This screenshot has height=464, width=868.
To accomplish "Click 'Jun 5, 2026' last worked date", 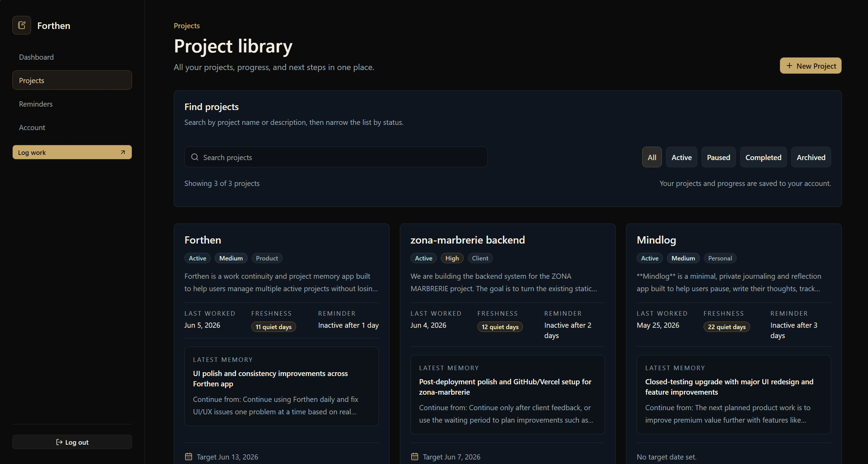I will tap(202, 325).
